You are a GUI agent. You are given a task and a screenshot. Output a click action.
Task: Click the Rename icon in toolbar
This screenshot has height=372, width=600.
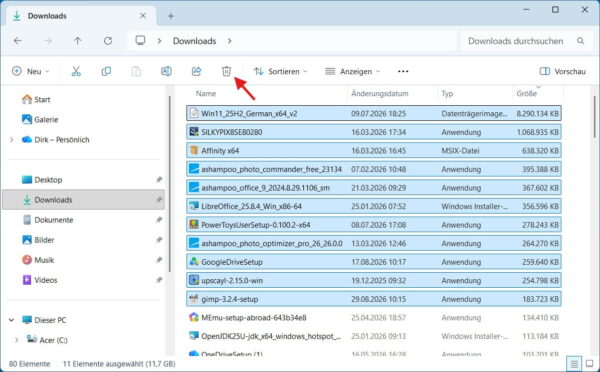pos(166,71)
